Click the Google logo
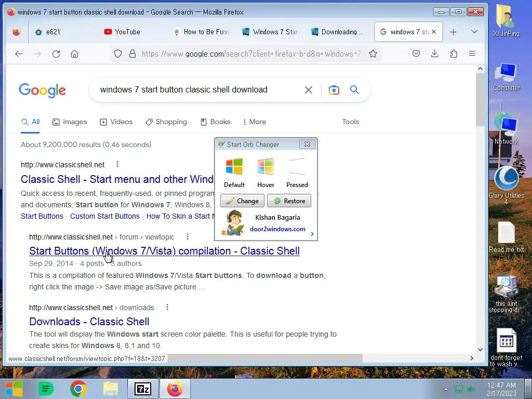 click(x=43, y=90)
